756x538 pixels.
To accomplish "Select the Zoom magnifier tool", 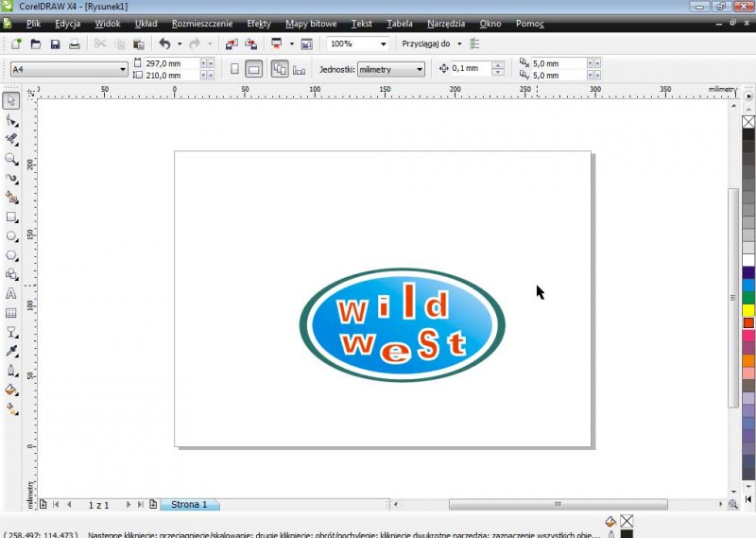I will (11, 159).
